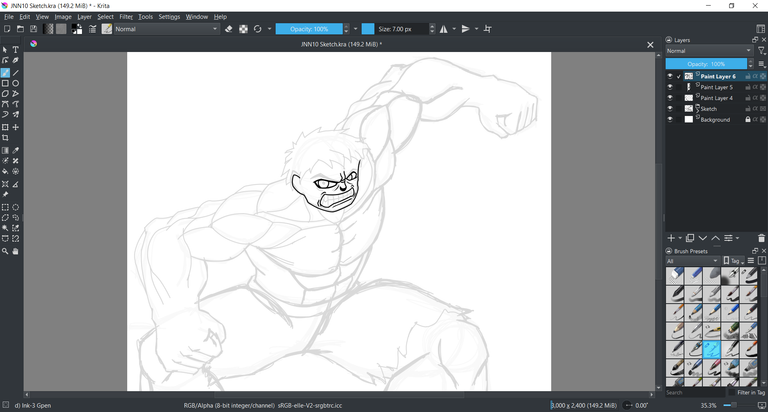Select the Pan hand tool

click(x=16, y=251)
